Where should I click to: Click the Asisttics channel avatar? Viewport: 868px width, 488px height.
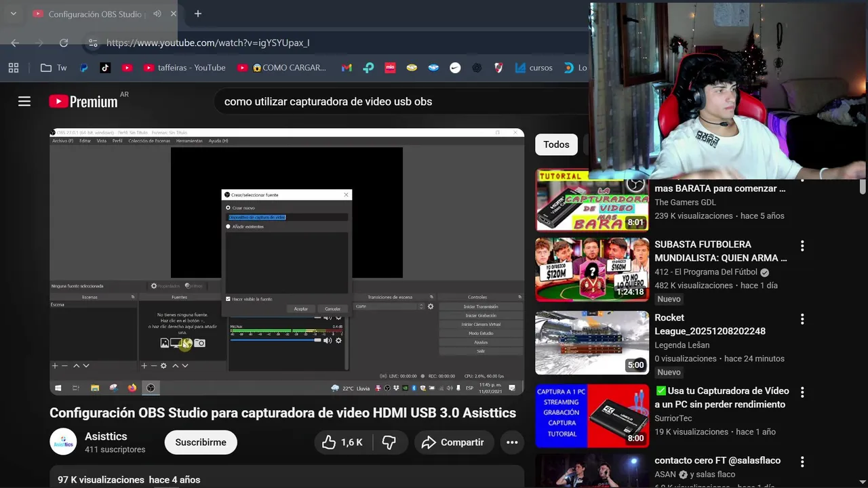click(x=63, y=442)
